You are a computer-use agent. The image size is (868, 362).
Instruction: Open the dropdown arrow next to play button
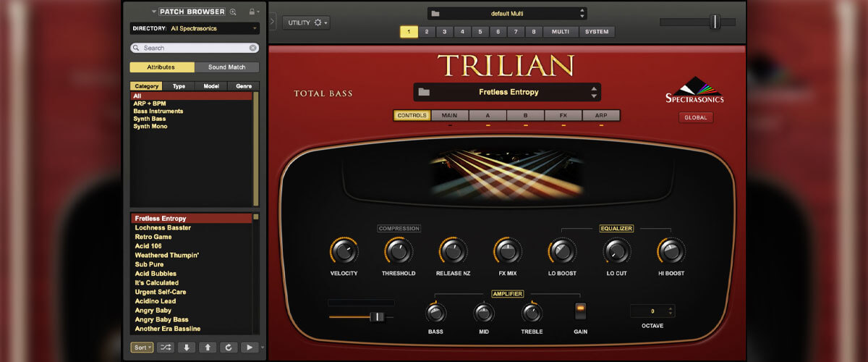tap(263, 348)
